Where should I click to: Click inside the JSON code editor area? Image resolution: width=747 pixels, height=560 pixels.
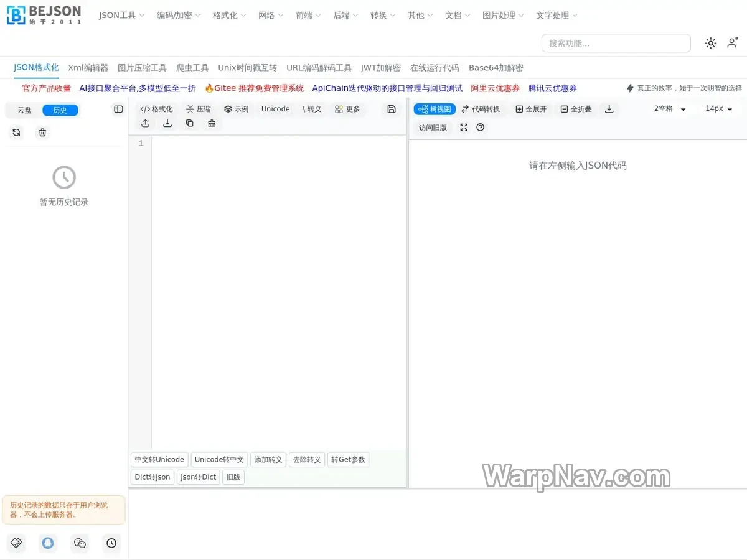pos(279,292)
